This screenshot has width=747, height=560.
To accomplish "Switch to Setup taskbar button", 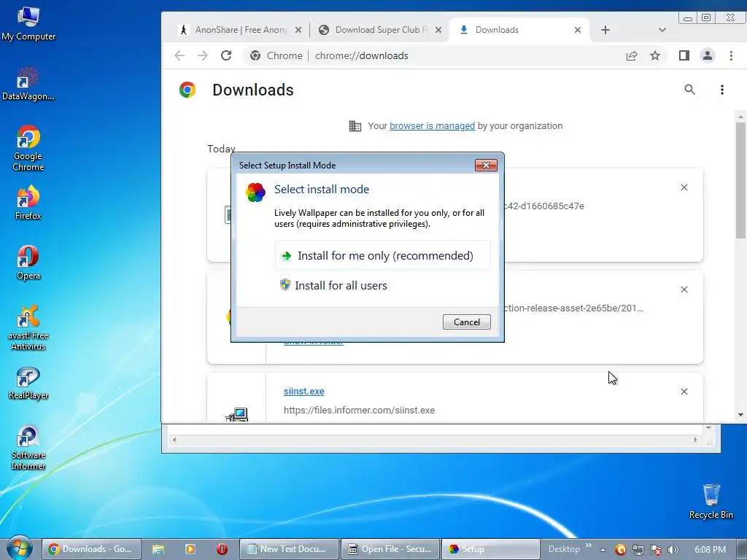I will 491,549.
